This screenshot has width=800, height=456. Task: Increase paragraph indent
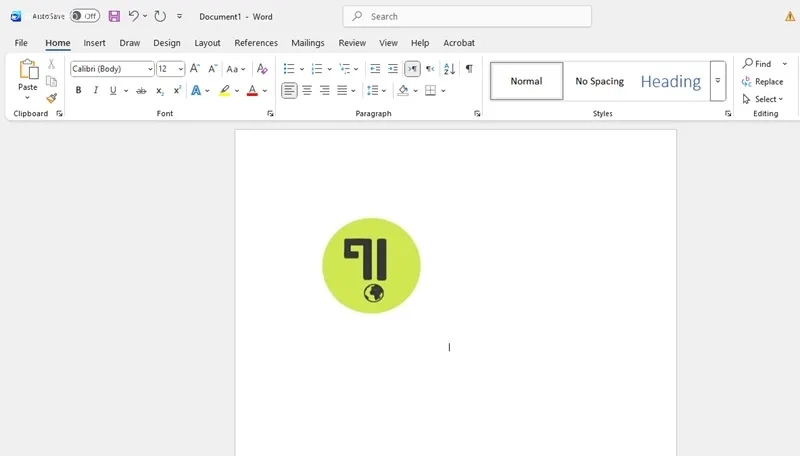click(393, 68)
